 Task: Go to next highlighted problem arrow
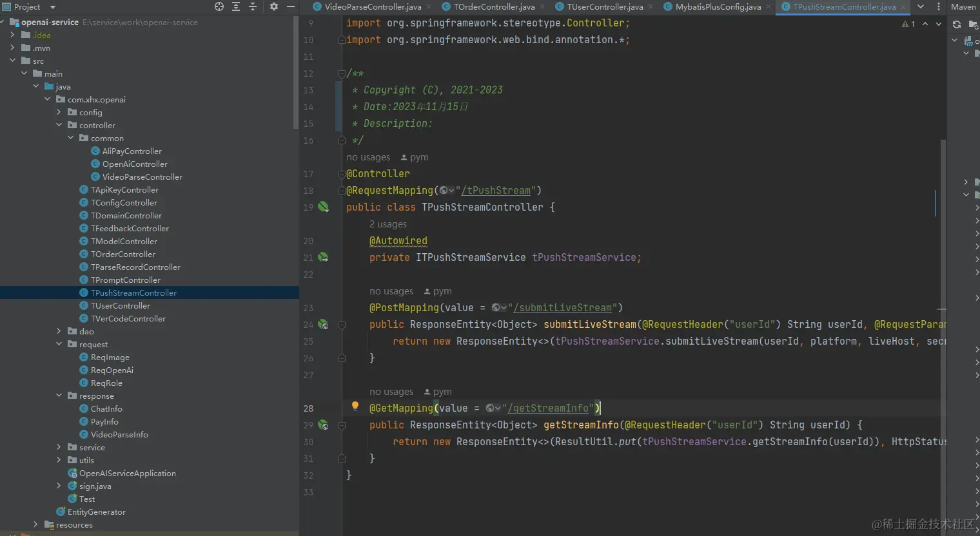(x=939, y=24)
